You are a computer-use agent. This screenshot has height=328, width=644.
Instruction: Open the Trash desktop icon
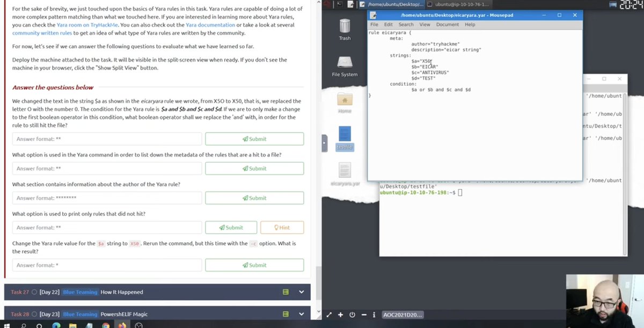tap(345, 26)
